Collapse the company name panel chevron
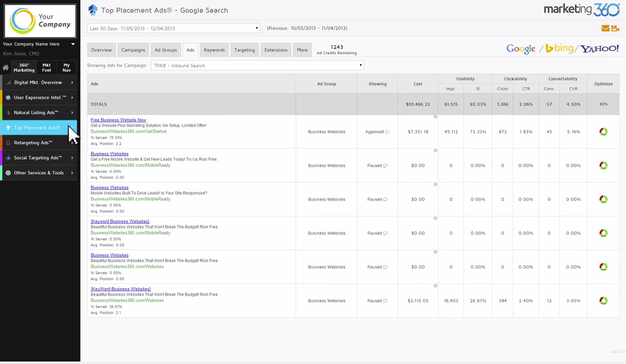This screenshot has height=364, width=626. 73,44
